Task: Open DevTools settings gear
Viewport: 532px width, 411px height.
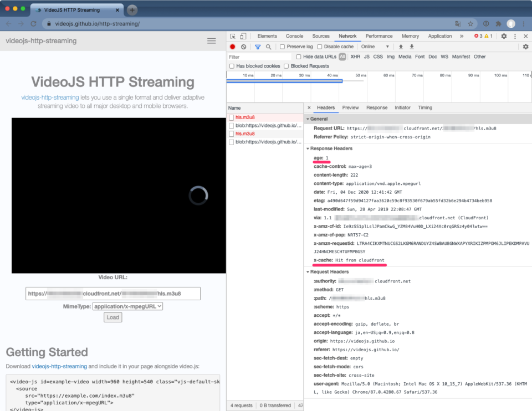Action: coord(504,35)
